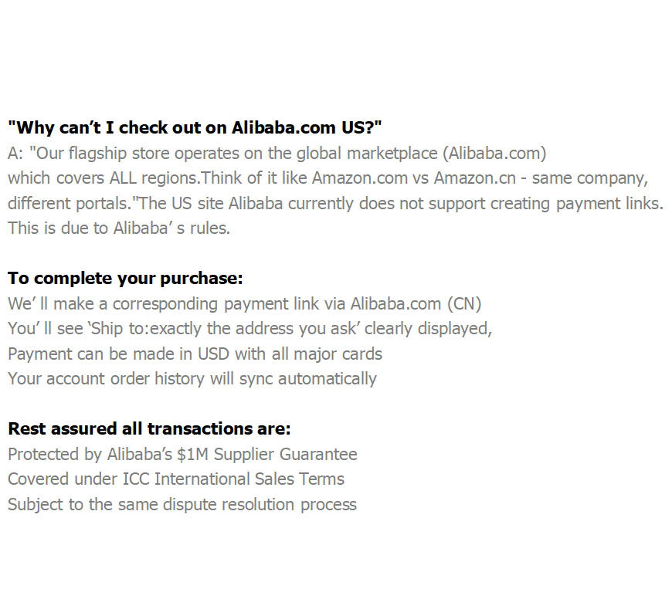Click "Your account order history will sync automatically"
672x616 pixels.
click(192, 379)
